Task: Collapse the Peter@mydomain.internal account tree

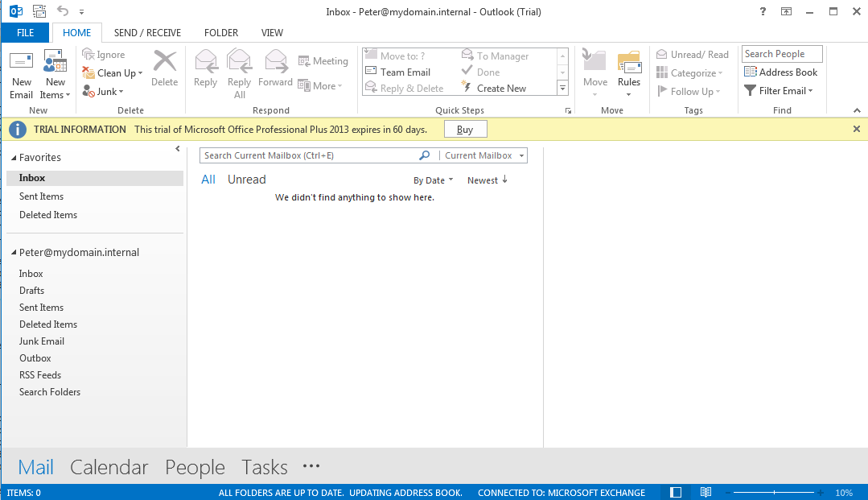Action: 14,253
